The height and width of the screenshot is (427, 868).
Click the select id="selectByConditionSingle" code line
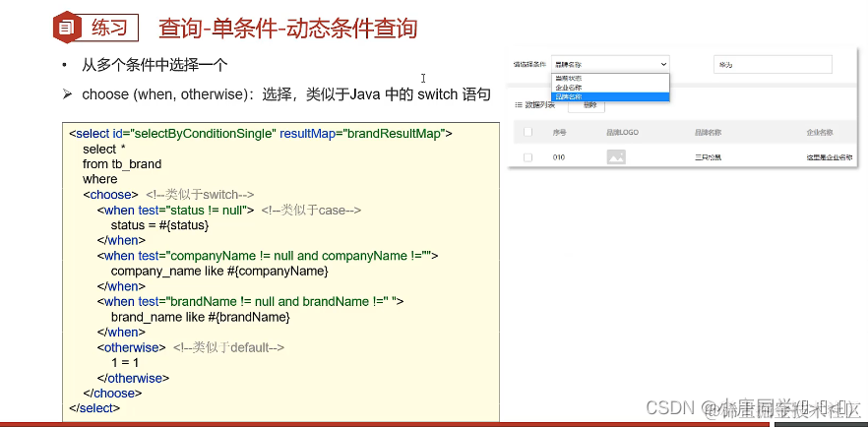coord(261,134)
